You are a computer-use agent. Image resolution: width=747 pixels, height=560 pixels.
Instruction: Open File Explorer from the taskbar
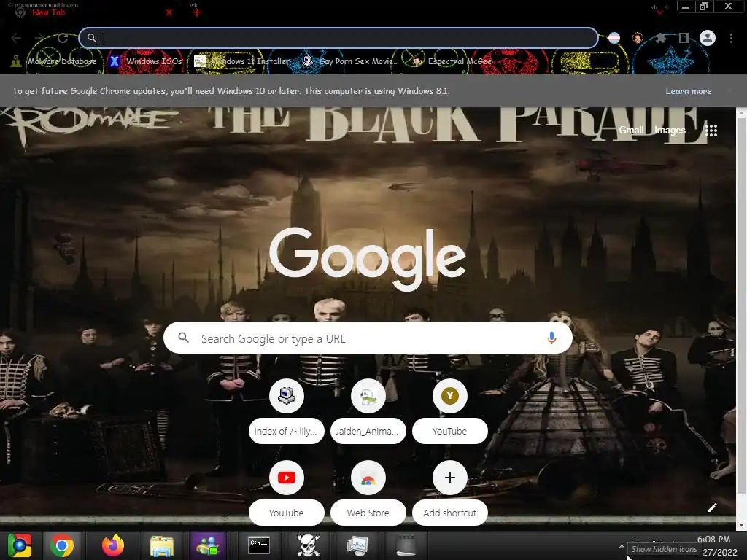162,545
